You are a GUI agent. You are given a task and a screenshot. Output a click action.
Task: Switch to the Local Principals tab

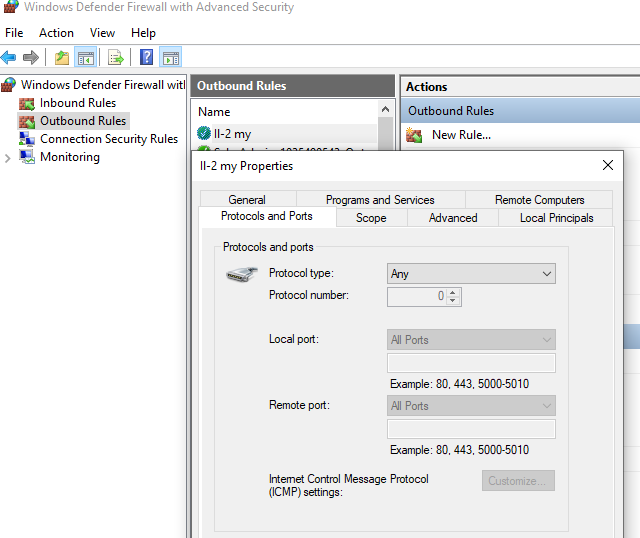(556, 218)
